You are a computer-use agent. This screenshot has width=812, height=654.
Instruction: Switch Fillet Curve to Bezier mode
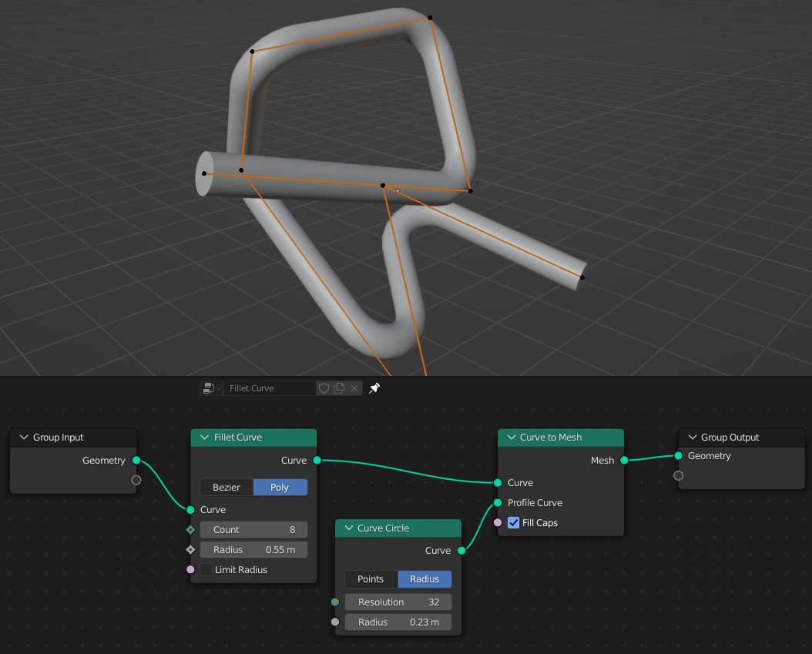tap(226, 487)
